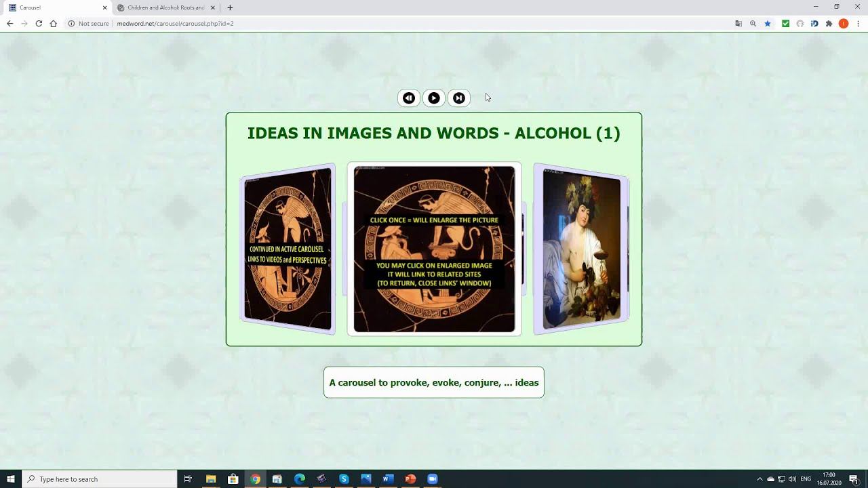Start the carousel with the play button
This screenshot has height=488, width=868.
(x=434, y=98)
